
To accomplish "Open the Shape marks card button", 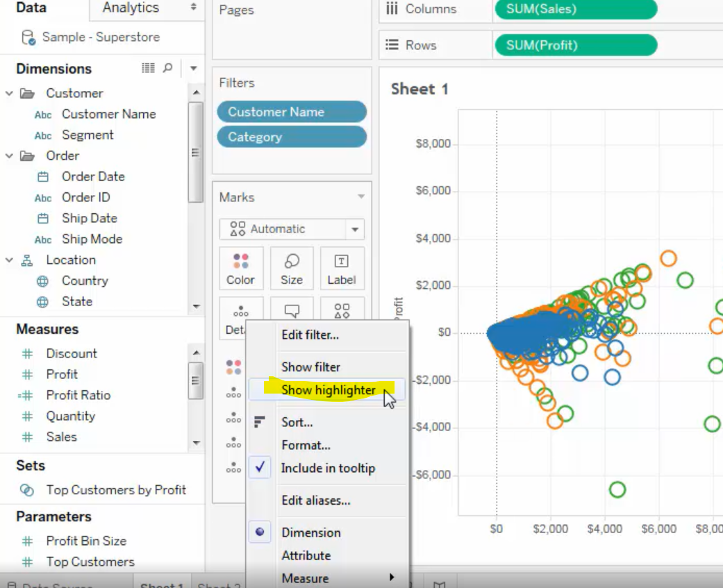I will point(342,309).
